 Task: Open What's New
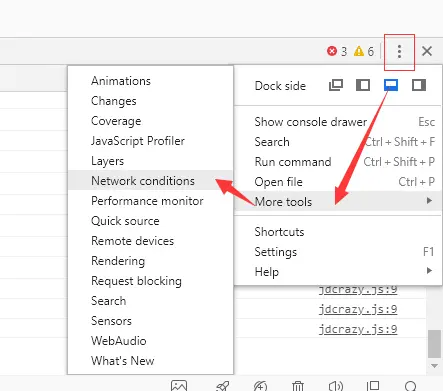[x=150, y=361]
